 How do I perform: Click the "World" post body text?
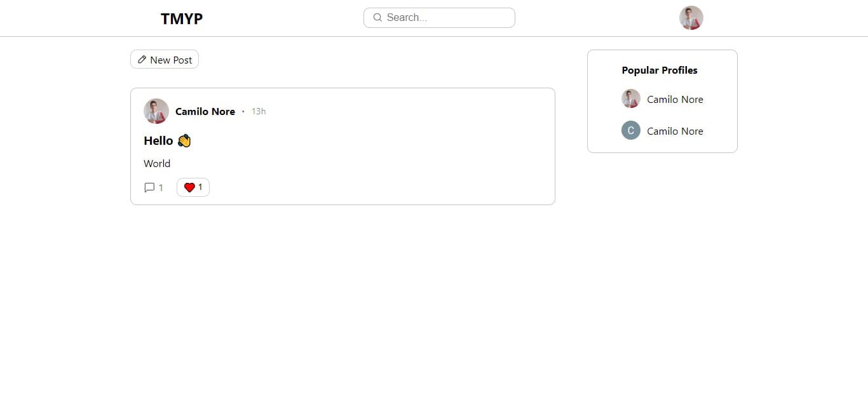point(157,164)
